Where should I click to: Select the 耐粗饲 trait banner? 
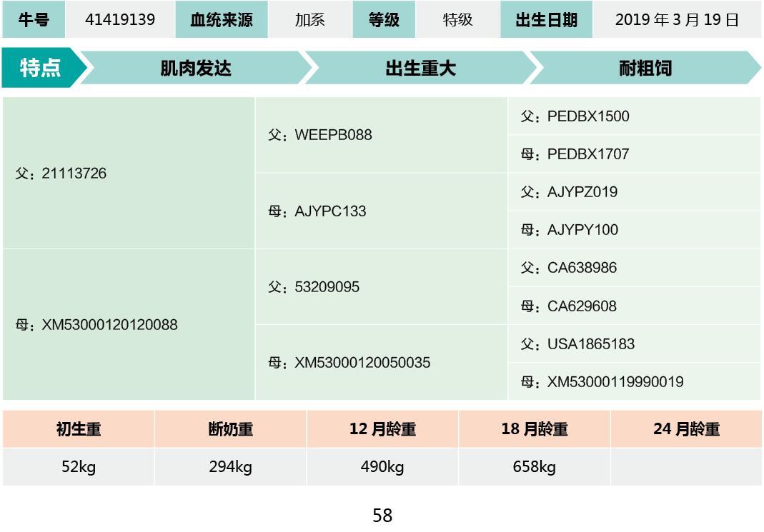tap(645, 69)
